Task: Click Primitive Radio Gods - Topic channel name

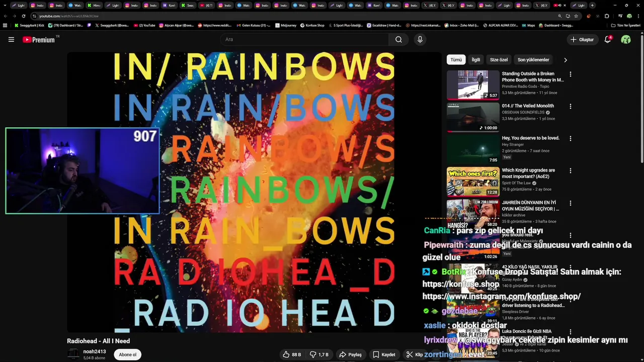Action: click(525, 86)
